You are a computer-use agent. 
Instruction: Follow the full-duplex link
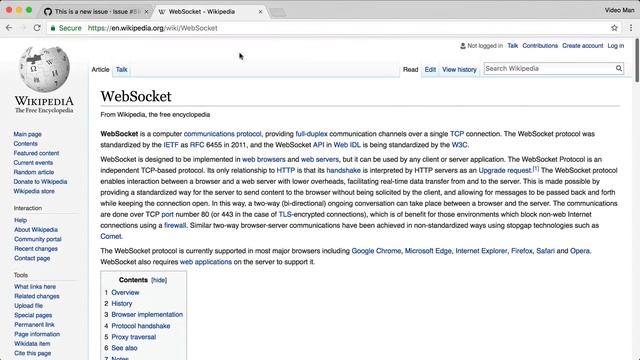point(311,134)
